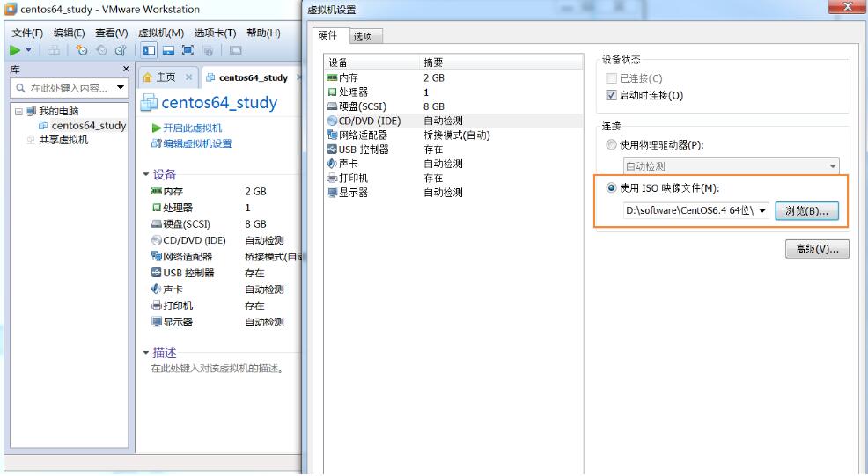This screenshot has width=868, height=476.
Task: Select 内存 row in settings device list
Action: click(454, 77)
